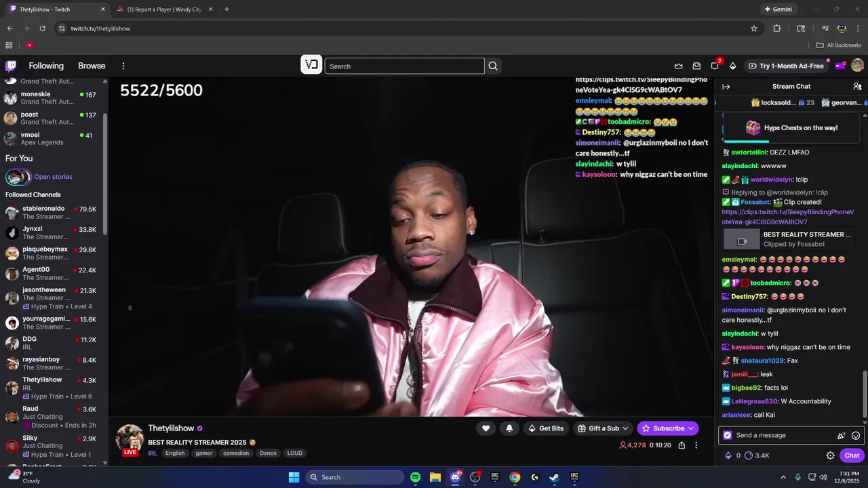Image resolution: width=868 pixels, height=488 pixels.
Task: Open the Twitch nav more options dots
Action: [x=123, y=66]
